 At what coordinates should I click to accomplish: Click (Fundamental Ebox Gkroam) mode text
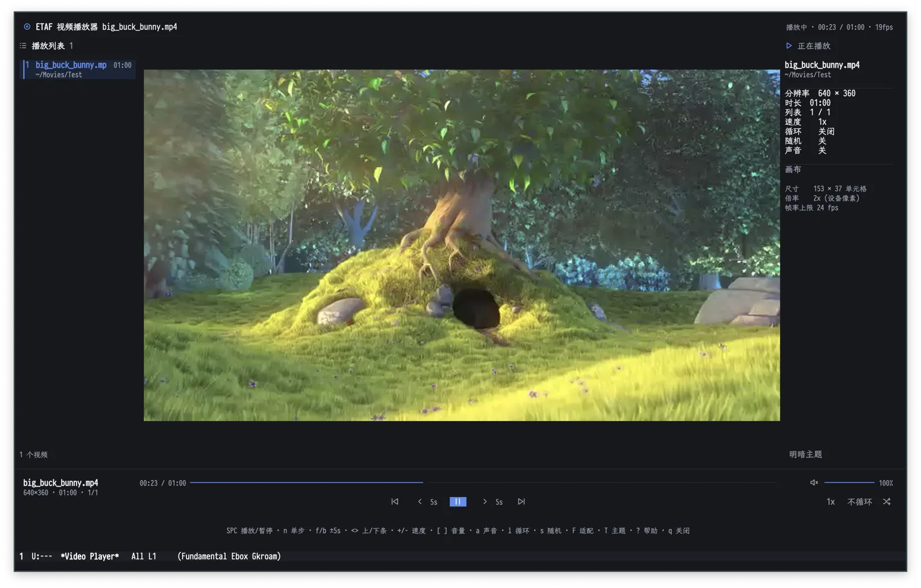click(x=229, y=556)
